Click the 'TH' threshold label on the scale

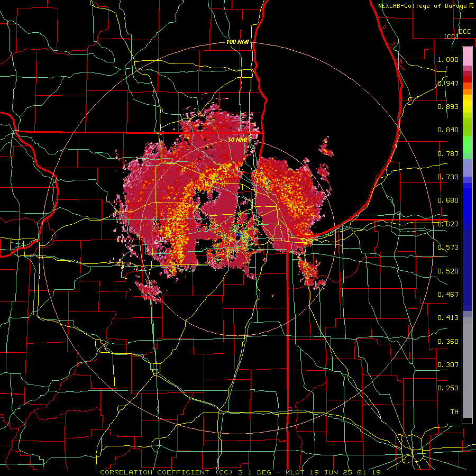(454, 412)
